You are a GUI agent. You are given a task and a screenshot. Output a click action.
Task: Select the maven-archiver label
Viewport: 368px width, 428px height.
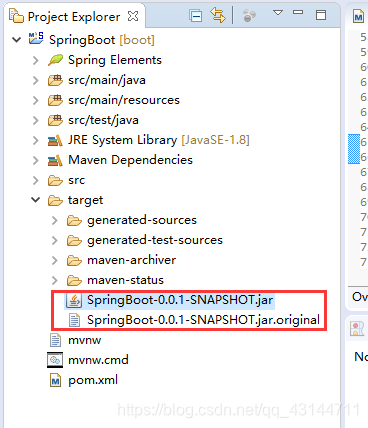(x=132, y=260)
